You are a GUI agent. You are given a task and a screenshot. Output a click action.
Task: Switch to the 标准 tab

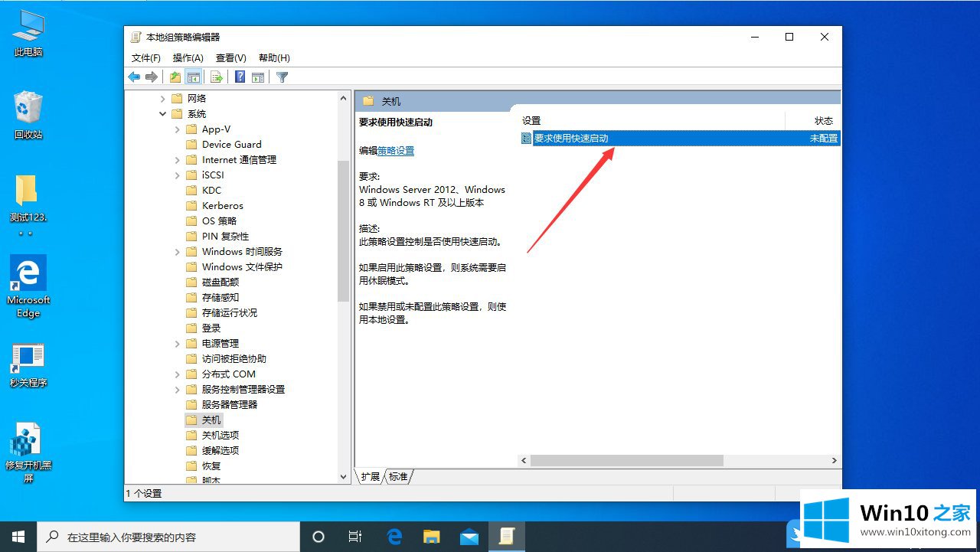pyautogui.click(x=398, y=476)
